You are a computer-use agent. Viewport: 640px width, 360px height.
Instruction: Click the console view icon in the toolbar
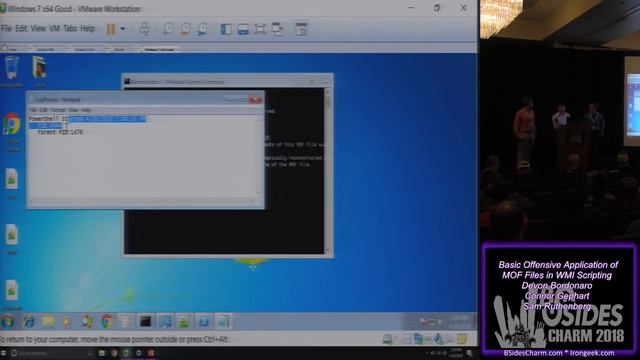(301, 29)
